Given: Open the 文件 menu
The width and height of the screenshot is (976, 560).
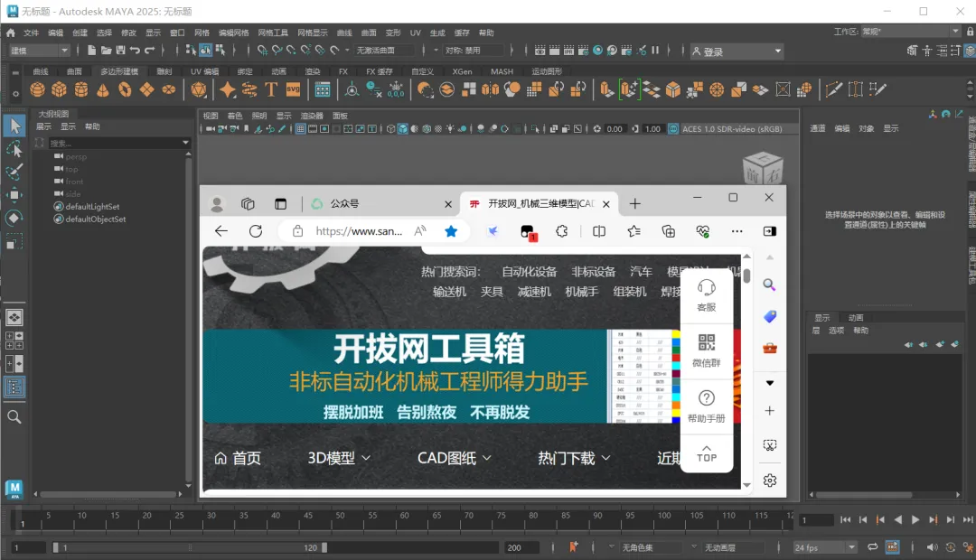Looking at the screenshot, I should [x=31, y=33].
